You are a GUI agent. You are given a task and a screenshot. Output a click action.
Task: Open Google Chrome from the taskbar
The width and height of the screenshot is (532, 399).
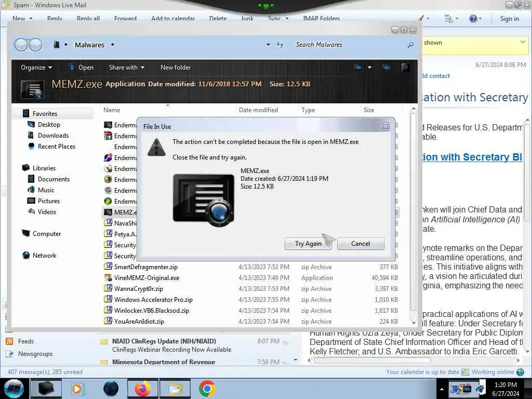click(x=207, y=389)
